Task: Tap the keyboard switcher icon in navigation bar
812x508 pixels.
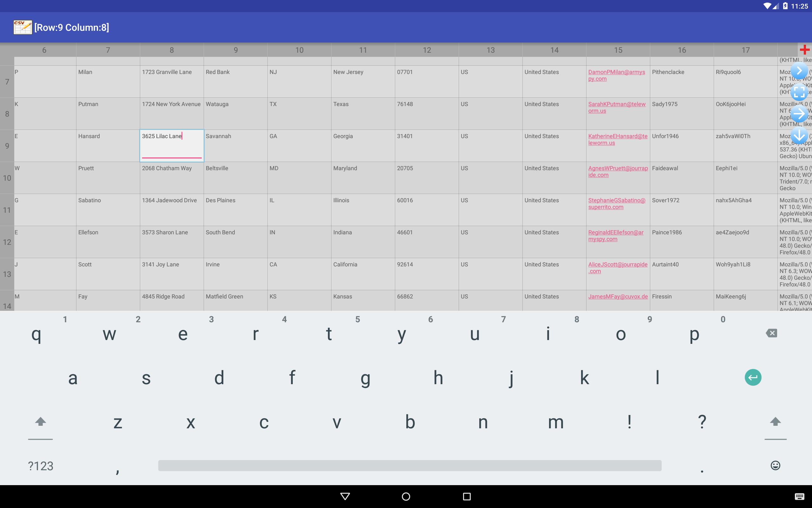Action: point(799,496)
